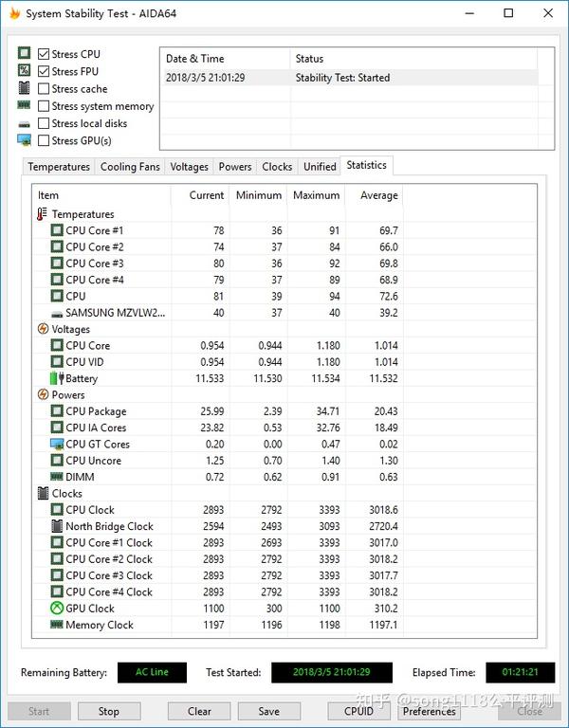The height and width of the screenshot is (728, 569).
Task: Click the Battery voltage icon
Action: pos(57,378)
